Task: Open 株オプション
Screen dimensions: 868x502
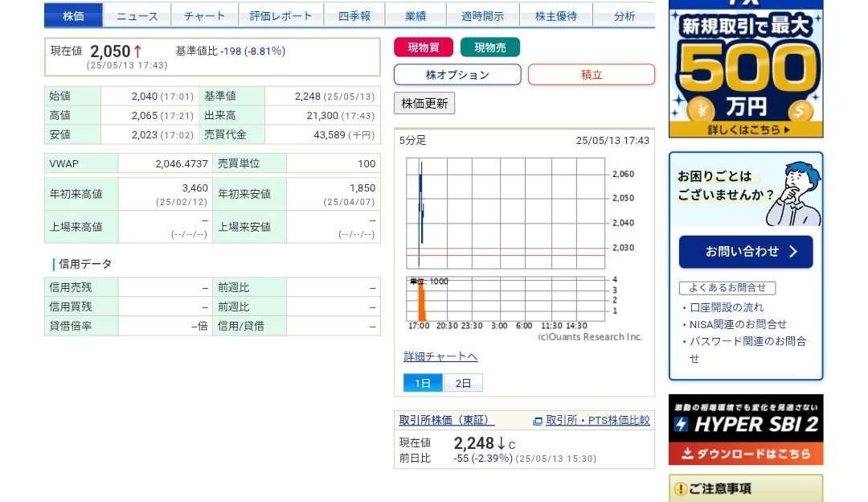Action: pos(457,75)
